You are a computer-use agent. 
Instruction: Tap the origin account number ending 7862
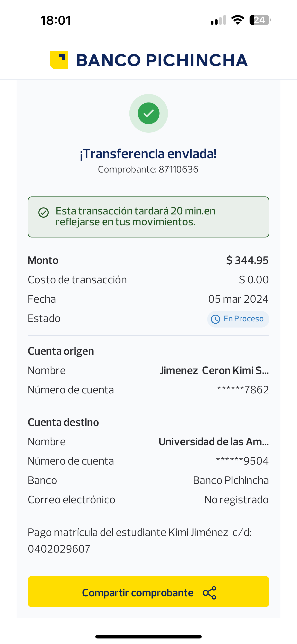pyautogui.click(x=243, y=390)
